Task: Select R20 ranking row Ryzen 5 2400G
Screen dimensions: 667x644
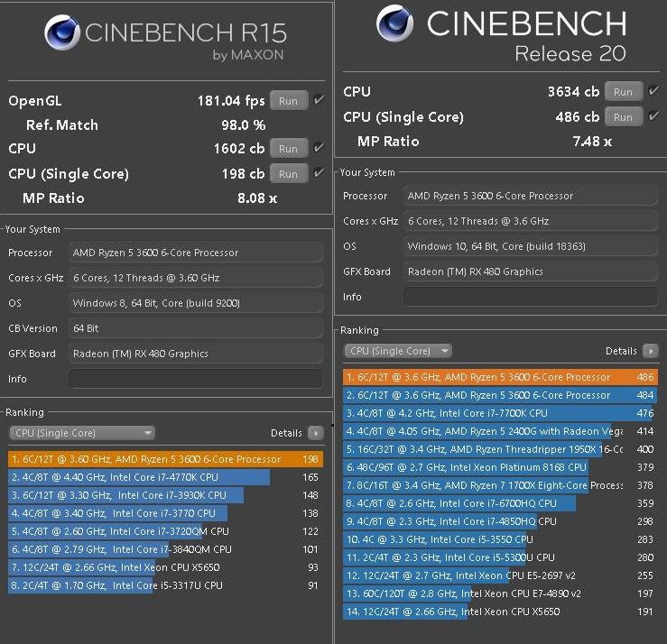Action: coord(500,431)
